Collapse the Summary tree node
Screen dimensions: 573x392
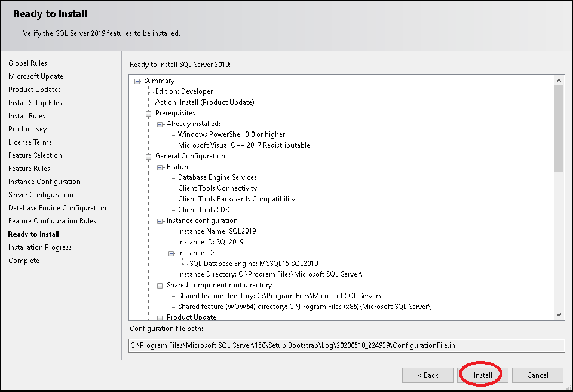(x=137, y=81)
